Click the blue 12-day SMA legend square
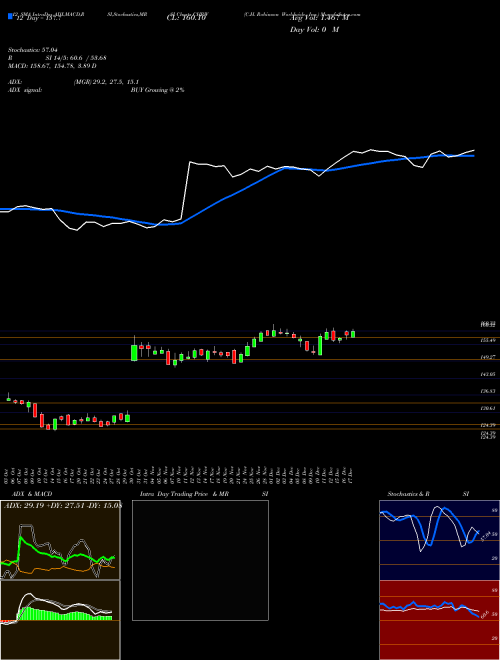This screenshot has height=660, width=500. [x=10, y=16]
